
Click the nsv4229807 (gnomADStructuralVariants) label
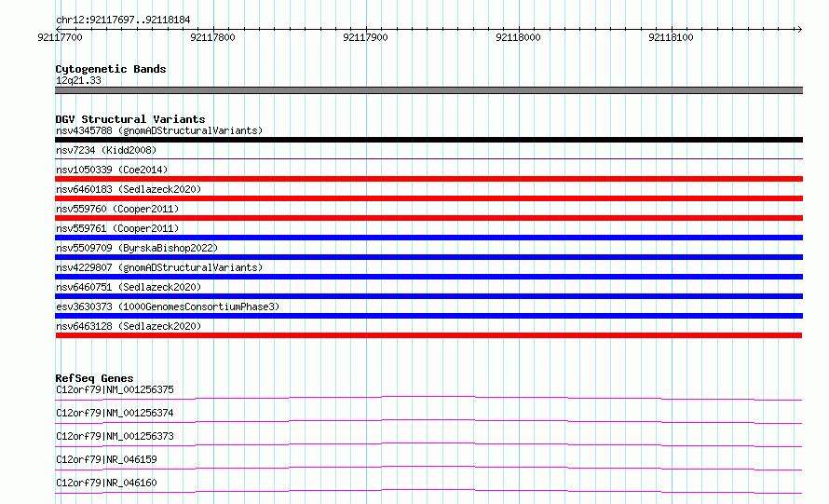159,267
